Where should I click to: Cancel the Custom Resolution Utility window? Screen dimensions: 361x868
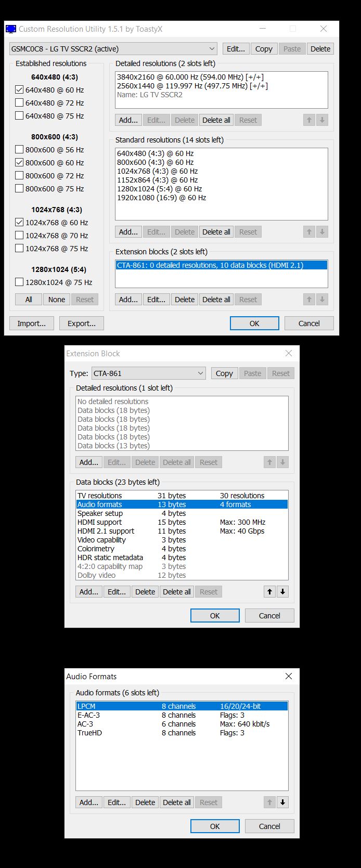[309, 323]
